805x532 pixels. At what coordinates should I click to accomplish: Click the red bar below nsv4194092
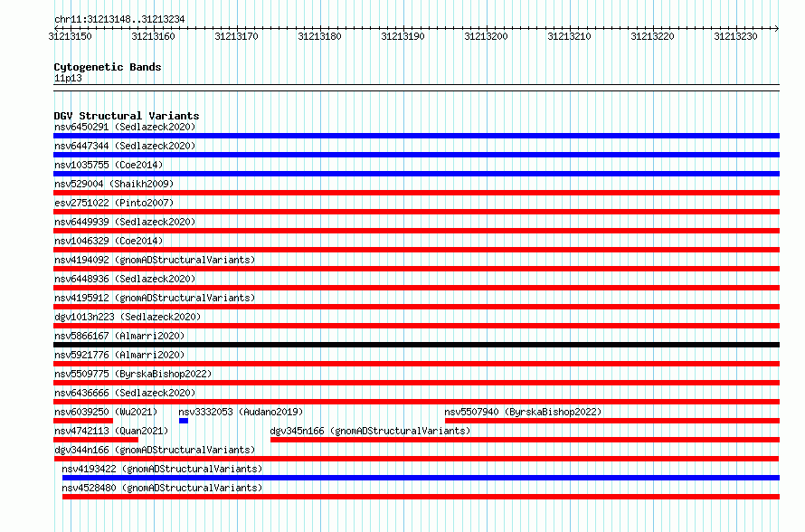(x=416, y=269)
